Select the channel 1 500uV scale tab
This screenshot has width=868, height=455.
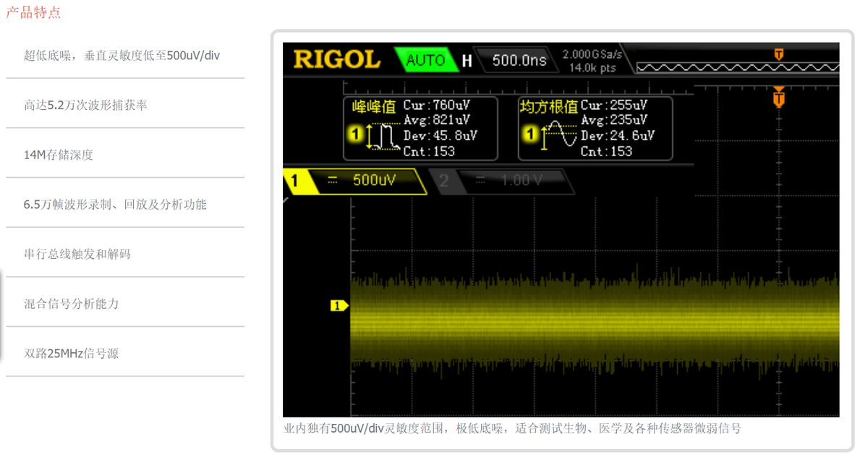[x=354, y=181]
